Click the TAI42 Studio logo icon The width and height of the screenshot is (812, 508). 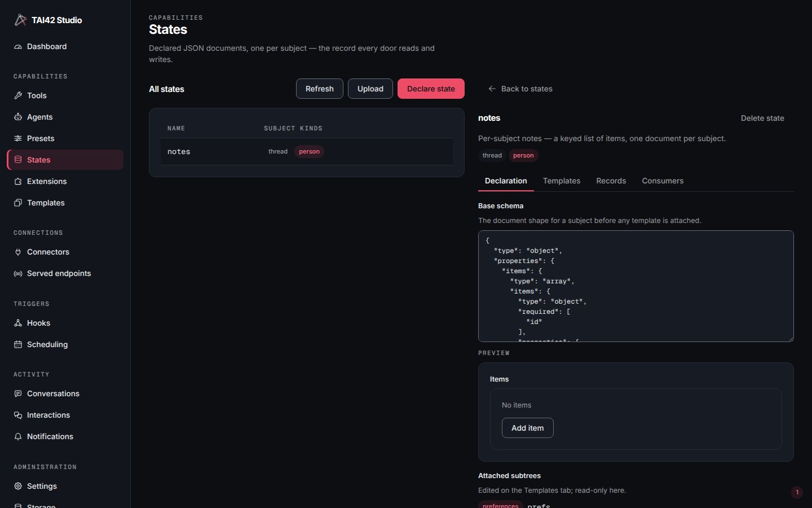20,20
